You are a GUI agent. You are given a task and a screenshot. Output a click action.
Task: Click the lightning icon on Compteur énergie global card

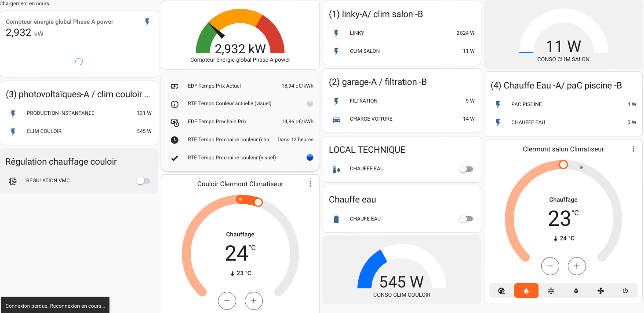pyautogui.click(x=147, y=22)
